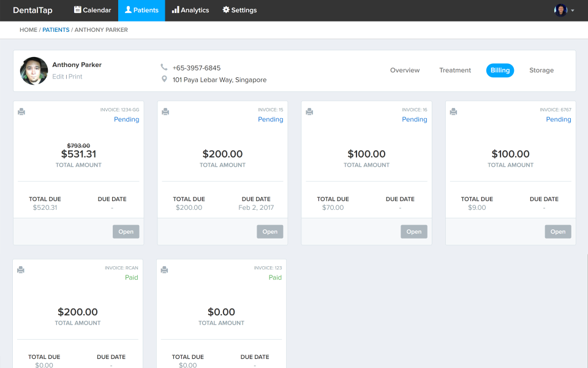
Task: Click Pending status on invoice 15
Action: [x=270, y=120]
